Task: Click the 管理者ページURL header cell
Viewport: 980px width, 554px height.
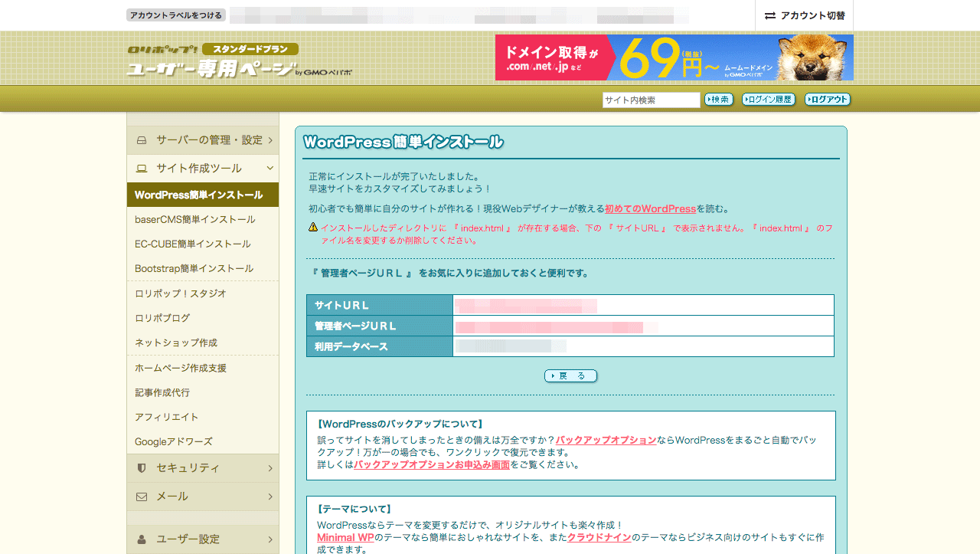Action: click(380, 326)
